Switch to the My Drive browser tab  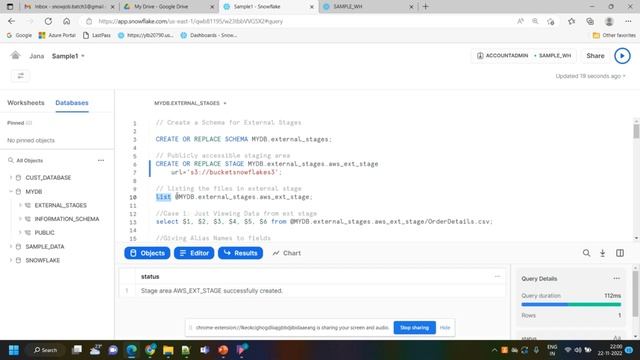[x=168, y=7]
